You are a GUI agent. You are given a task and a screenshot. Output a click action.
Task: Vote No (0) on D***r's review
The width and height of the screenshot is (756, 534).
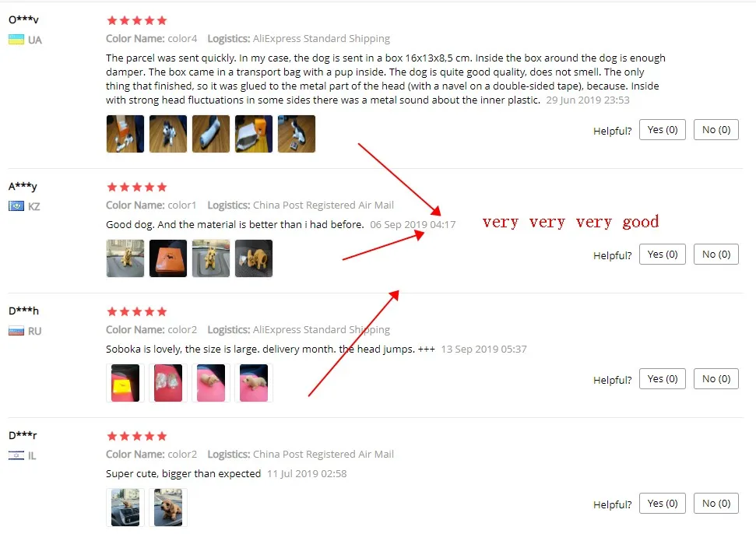(716, 503)
